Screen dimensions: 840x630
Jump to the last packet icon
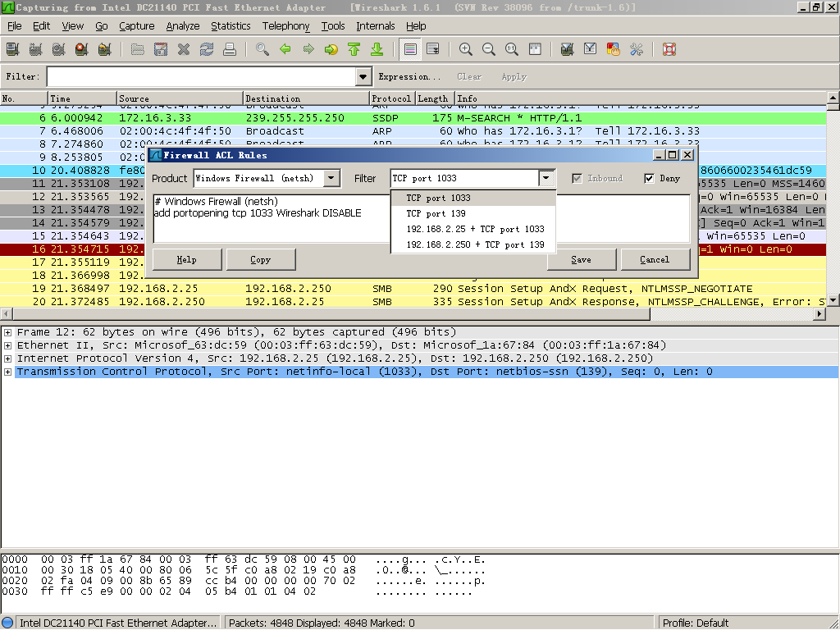[x=377, y=50]
